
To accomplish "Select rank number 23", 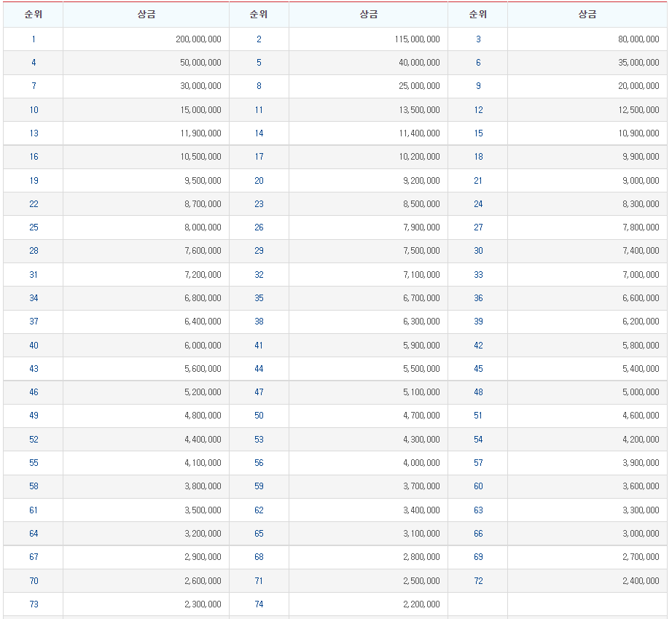I will click(259, 203).
